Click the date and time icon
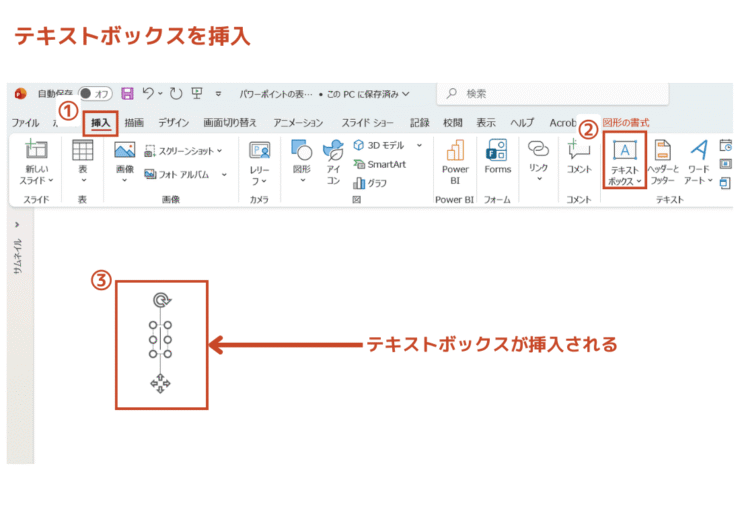The height and width of the screenshot is (505, 740). 726,145
